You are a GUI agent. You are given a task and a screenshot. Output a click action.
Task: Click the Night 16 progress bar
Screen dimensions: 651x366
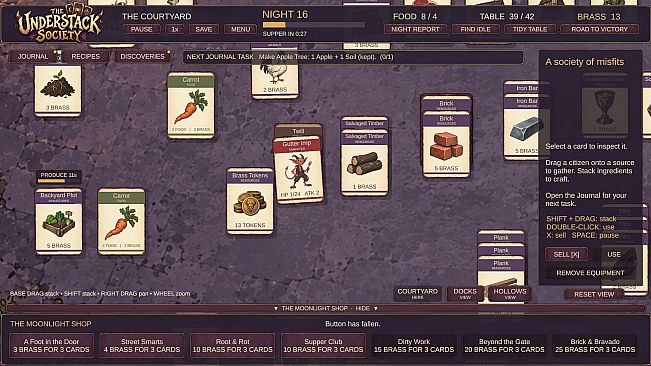[x=313, y=25]
